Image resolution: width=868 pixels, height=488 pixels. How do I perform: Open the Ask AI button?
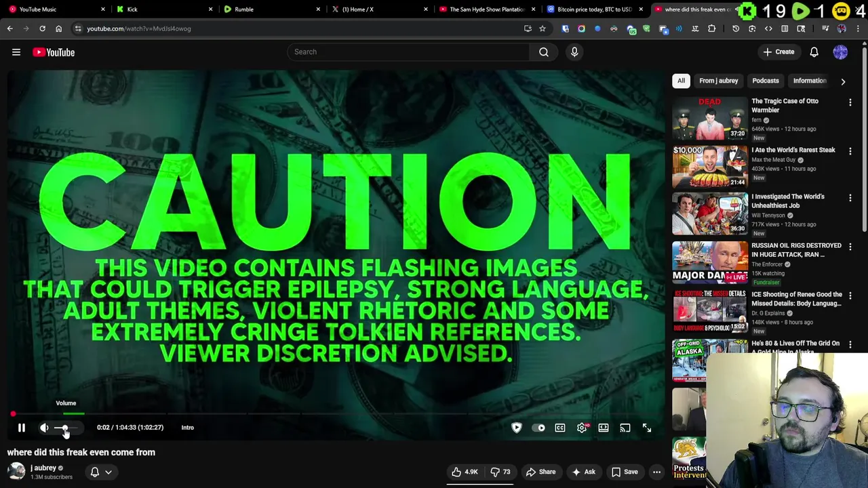[x=583, y=472]
